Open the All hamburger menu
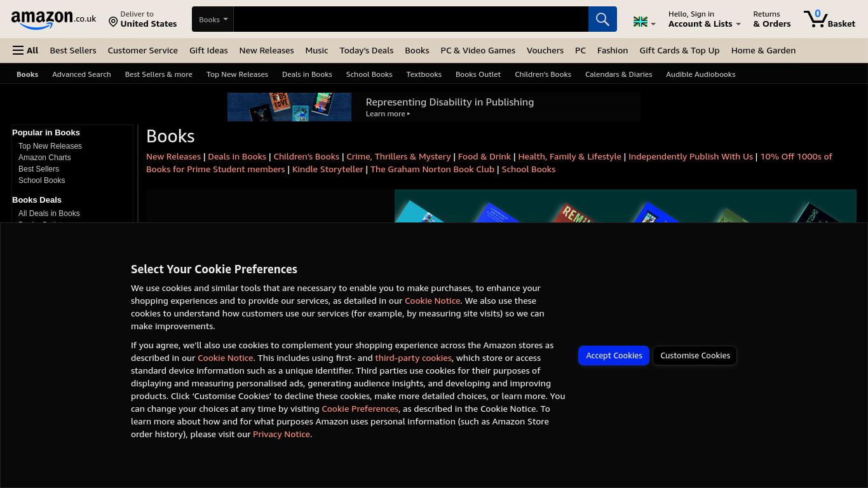The width and height of the screenshot is (868, 488). pyautogui.click(x=25, y=50)
